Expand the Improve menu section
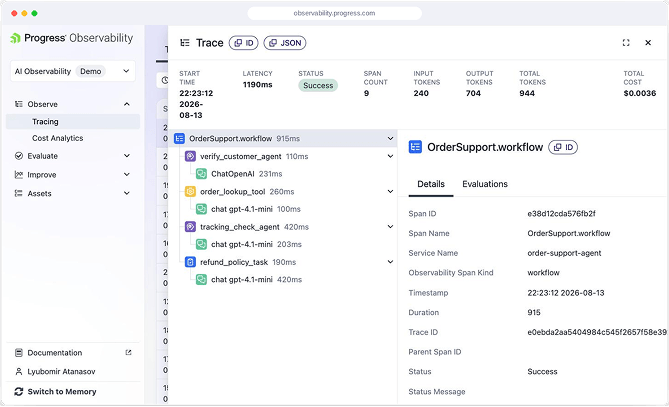Viewport: 669px width, 407px height. (127, 174)
